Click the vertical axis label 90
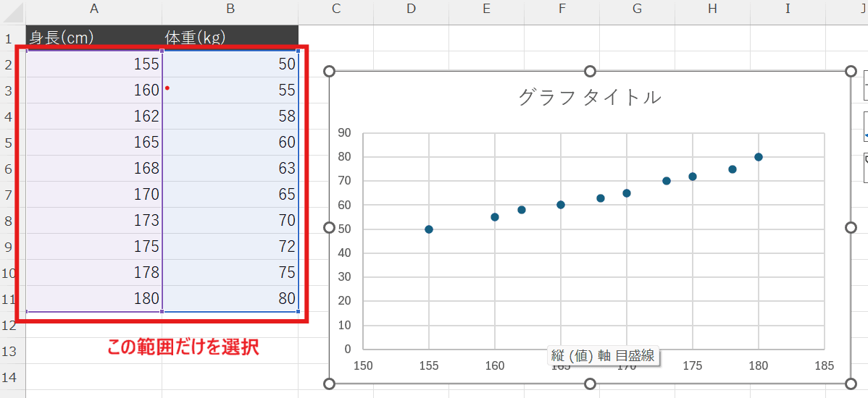This screenshot has width=868, height=398. [x=344, y=133]
